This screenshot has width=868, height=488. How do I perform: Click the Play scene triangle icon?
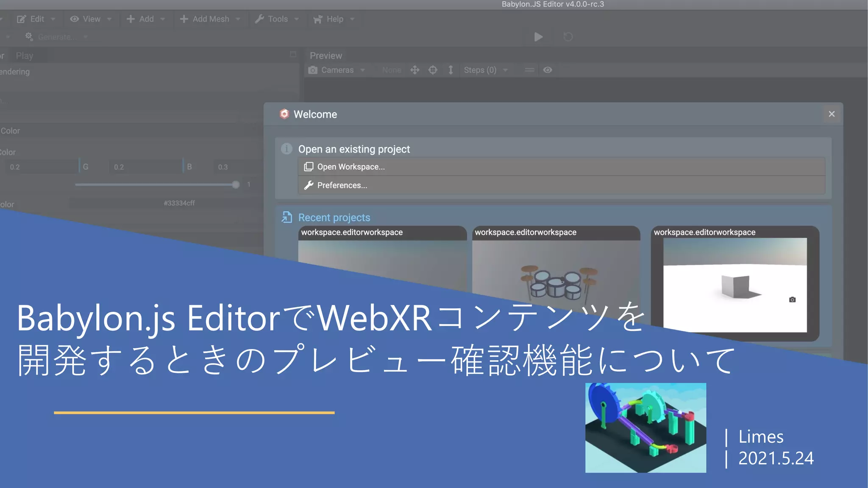click(538, 37)
